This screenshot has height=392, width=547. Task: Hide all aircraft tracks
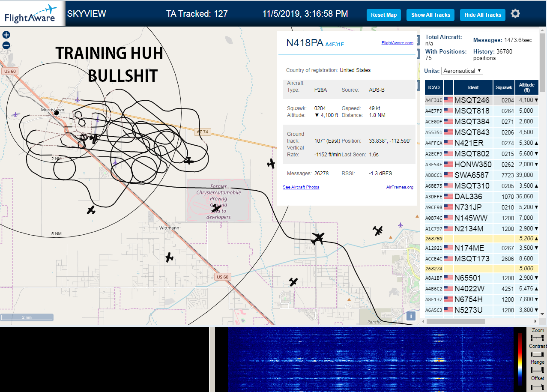[x=483, y=15]
